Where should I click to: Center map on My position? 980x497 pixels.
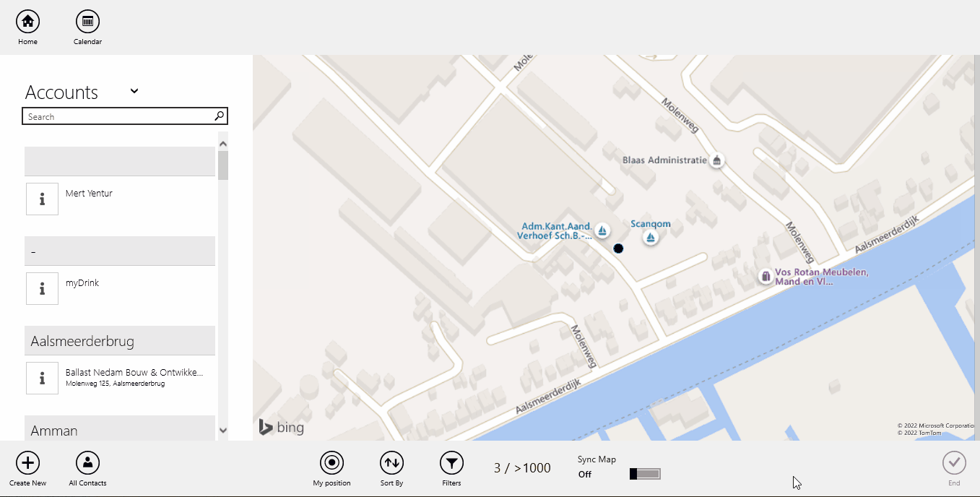pos(331,463)
